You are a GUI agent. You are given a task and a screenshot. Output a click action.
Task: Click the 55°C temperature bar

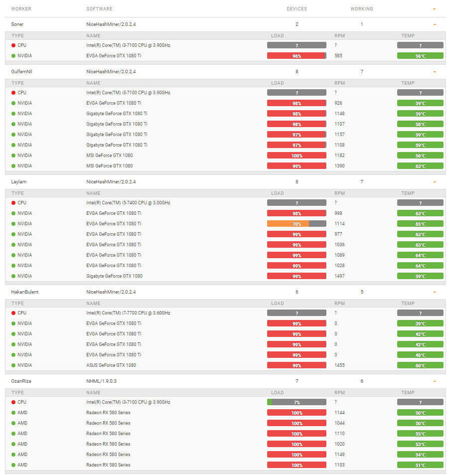(x=420, y=434)
